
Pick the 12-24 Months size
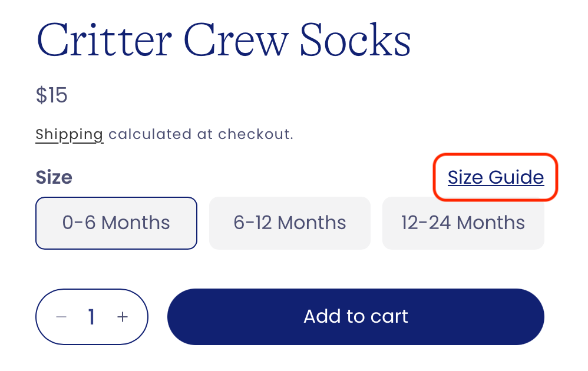[463, 223]
